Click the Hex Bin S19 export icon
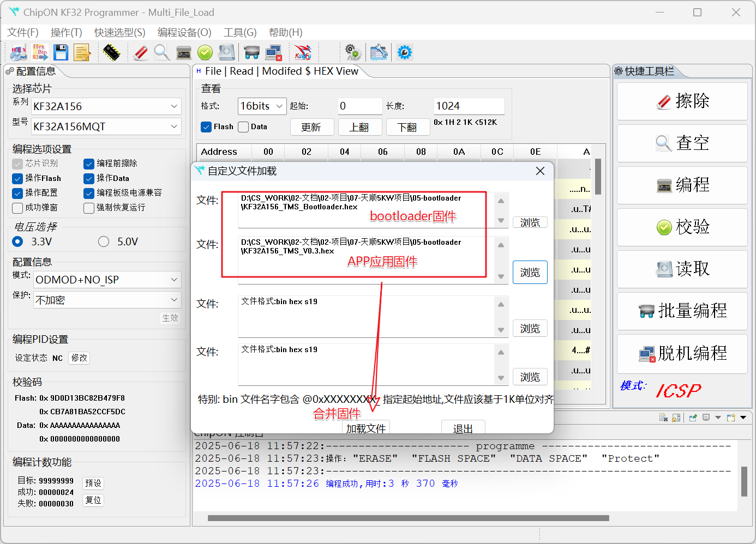Image resolution: width=756 pixels, height=544 pixels. pyautogui.click(x=40, y=53)
